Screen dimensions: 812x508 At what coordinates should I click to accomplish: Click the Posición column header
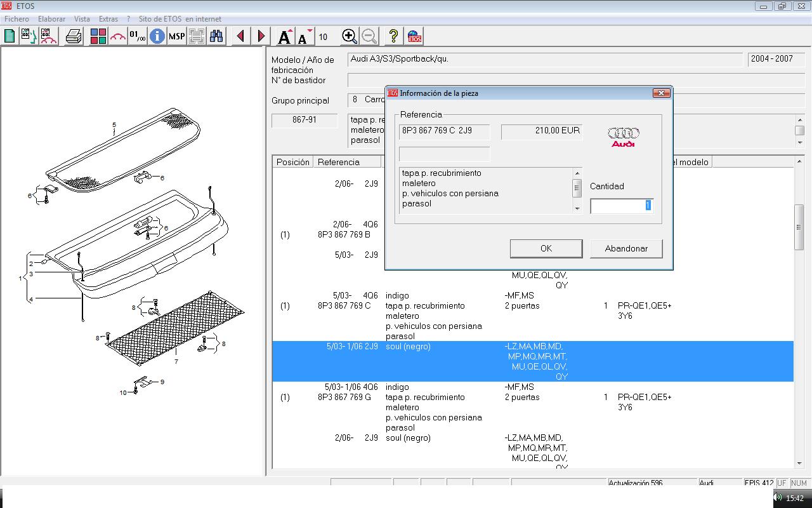[x=293, y=162]
